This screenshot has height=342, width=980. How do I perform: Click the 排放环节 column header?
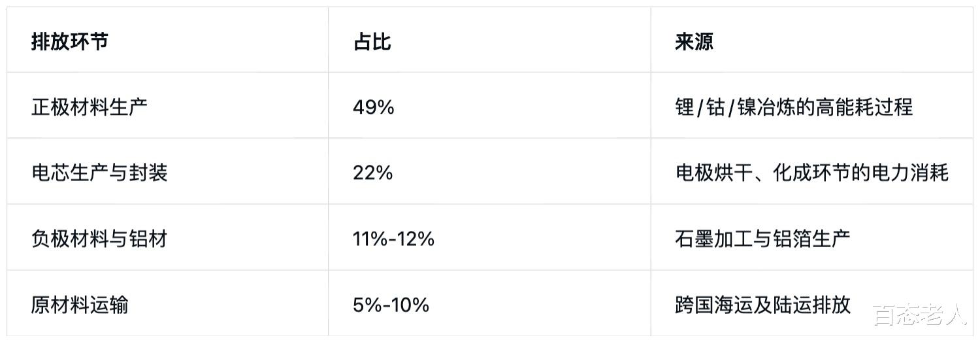[70, 41]
